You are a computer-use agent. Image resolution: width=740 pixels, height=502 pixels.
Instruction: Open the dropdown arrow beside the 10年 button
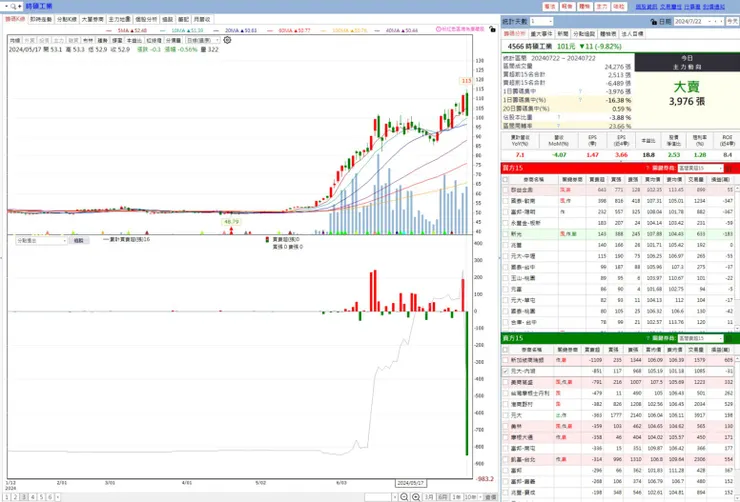pyautogui.click(x=480, y=497)
